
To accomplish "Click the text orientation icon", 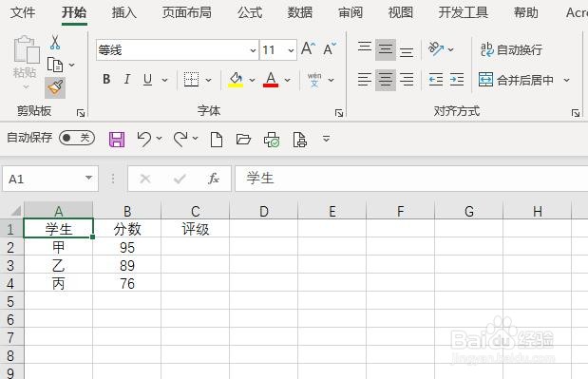I will click(436, 48).
